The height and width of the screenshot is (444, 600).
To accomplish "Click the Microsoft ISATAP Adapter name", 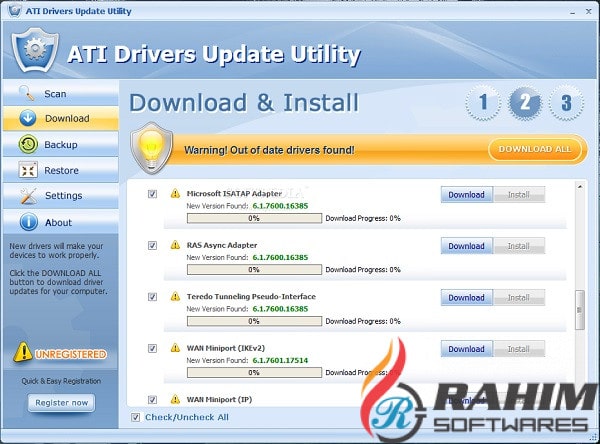I will coord(234,193).
